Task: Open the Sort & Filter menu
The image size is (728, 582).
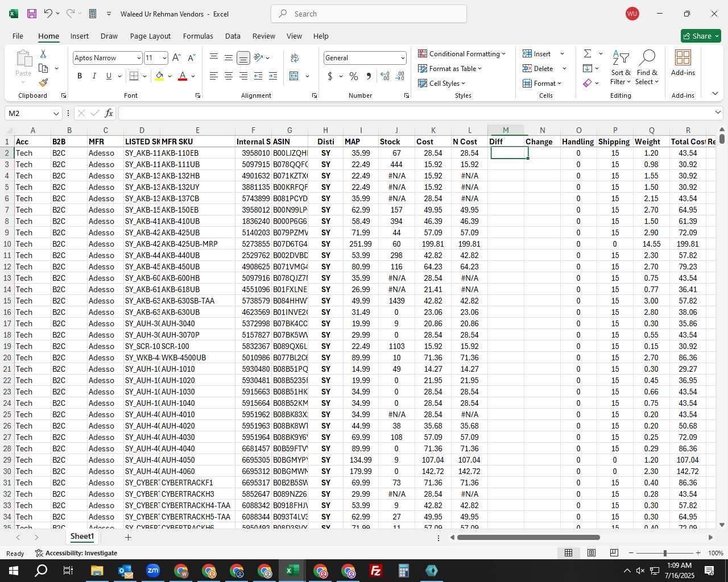Action: [621, 68]
